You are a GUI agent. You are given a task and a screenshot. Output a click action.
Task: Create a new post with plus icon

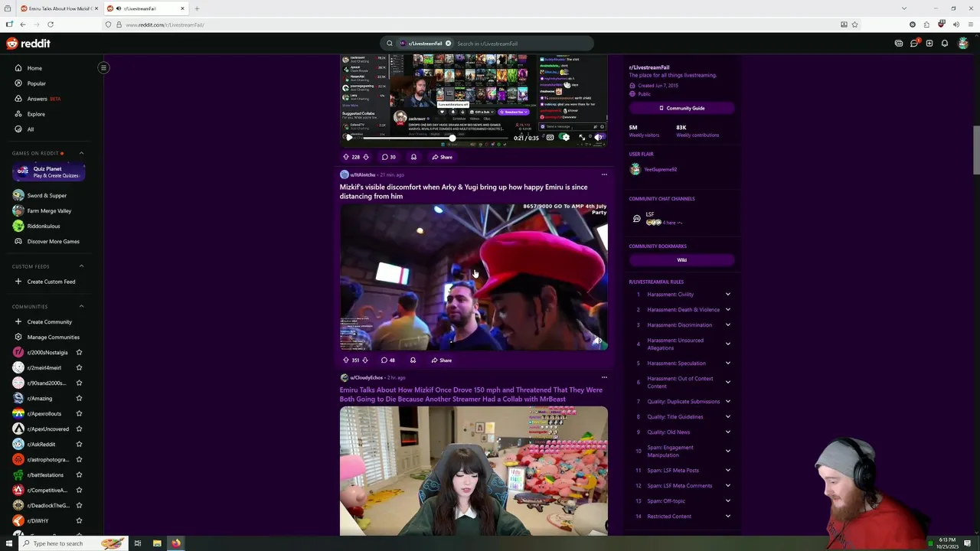tap(929, 44)
